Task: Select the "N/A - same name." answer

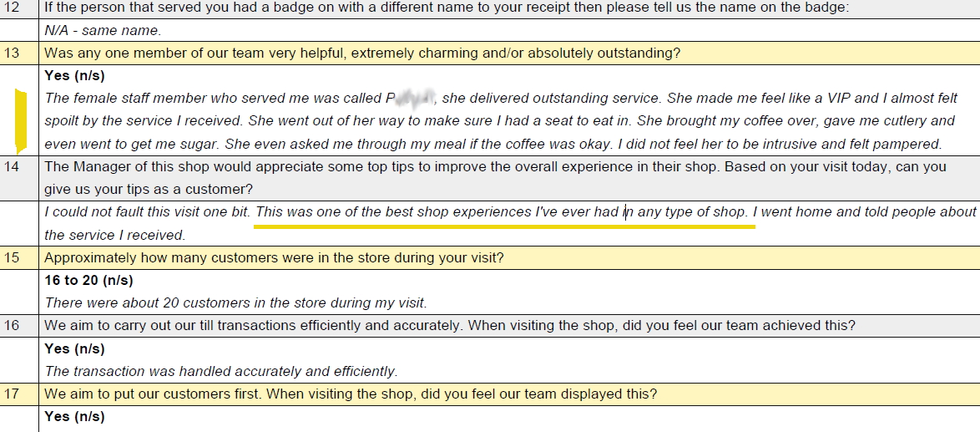Action: (103, 31)
